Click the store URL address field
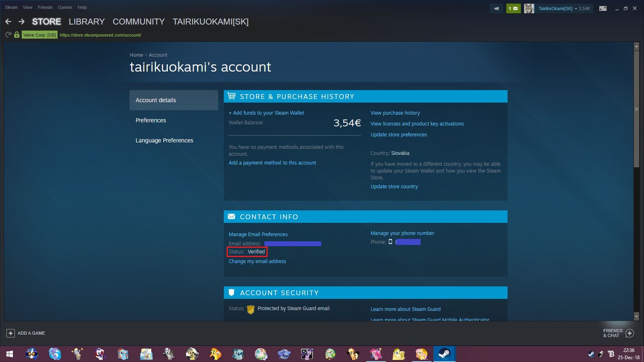The height and width of the screenshot is (362, 644). (100, 35)
